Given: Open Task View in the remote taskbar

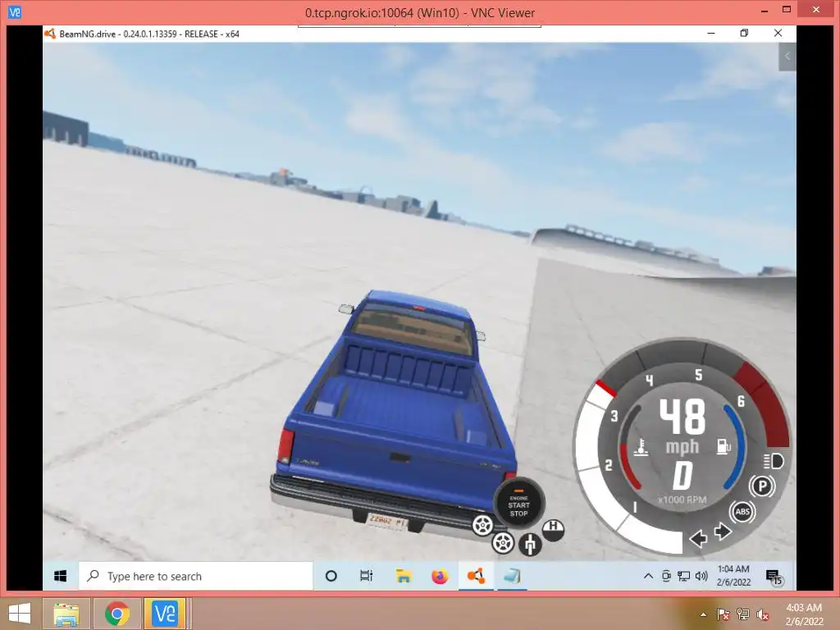Looking at the screenshot, I should (367, 576).
